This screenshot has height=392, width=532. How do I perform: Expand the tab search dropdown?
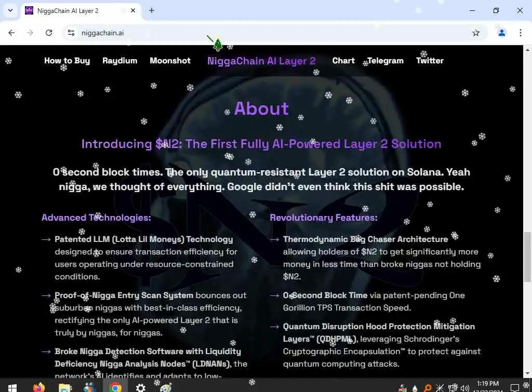click(x=10, y=10)
